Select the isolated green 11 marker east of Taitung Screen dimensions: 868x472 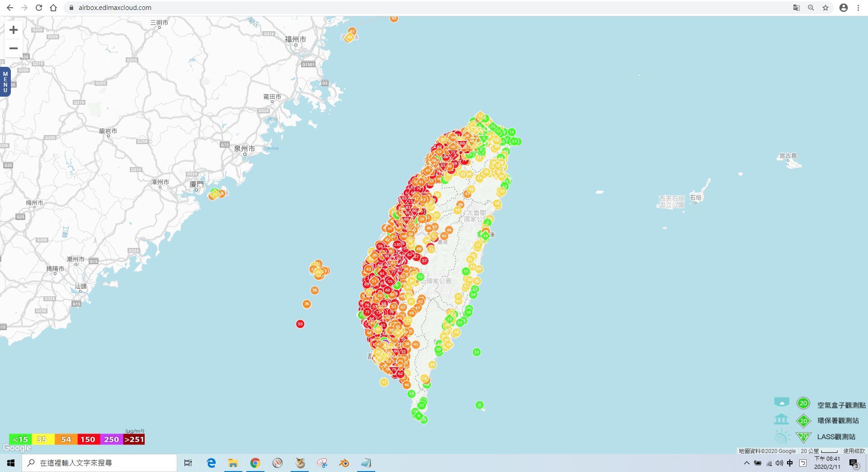[476, 352]
